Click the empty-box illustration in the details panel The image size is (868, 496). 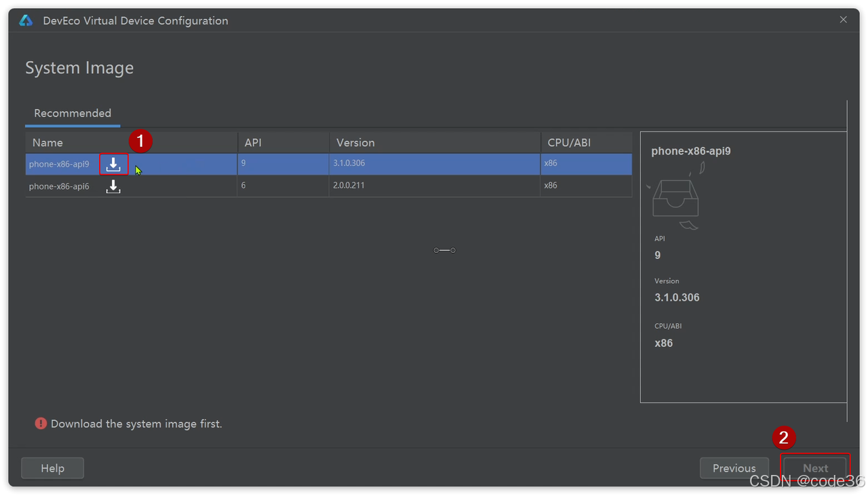676,196
